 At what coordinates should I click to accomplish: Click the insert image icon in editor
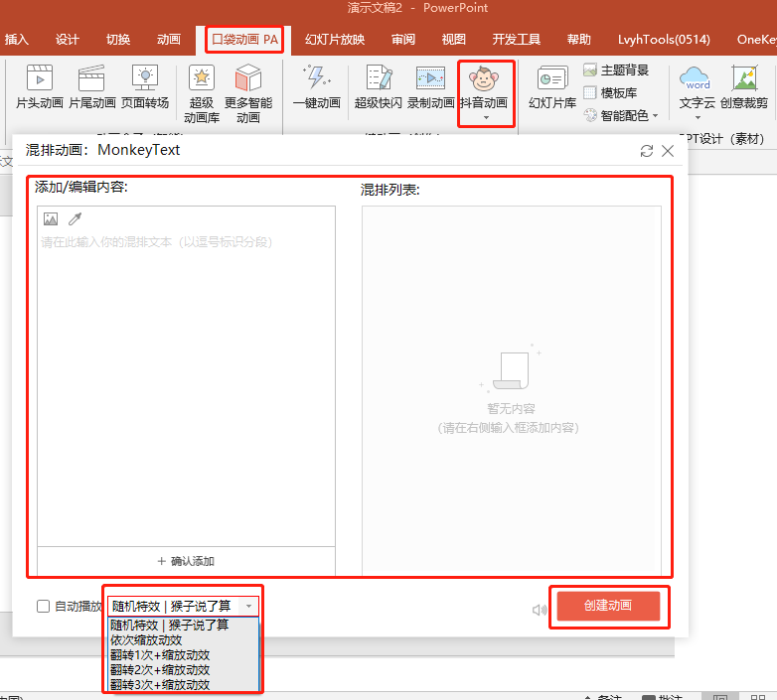click(x=51, y=218)
